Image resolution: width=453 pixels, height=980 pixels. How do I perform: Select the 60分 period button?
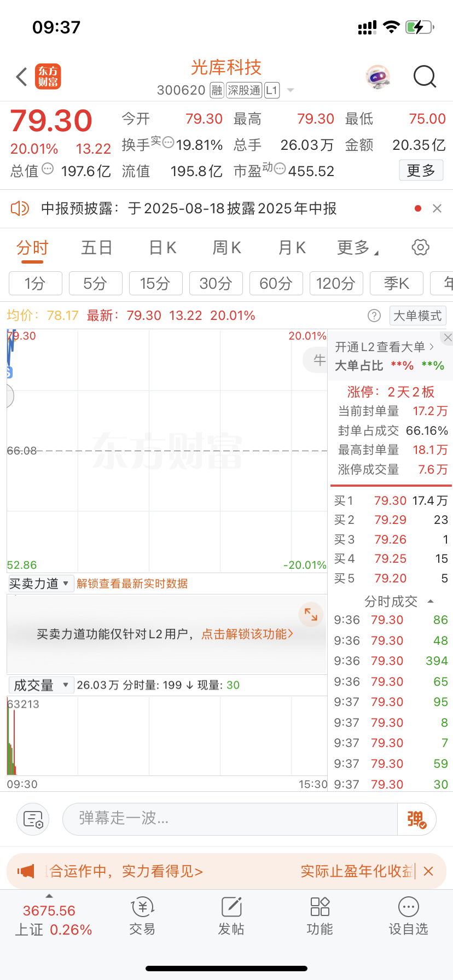[x=276, y=283]
